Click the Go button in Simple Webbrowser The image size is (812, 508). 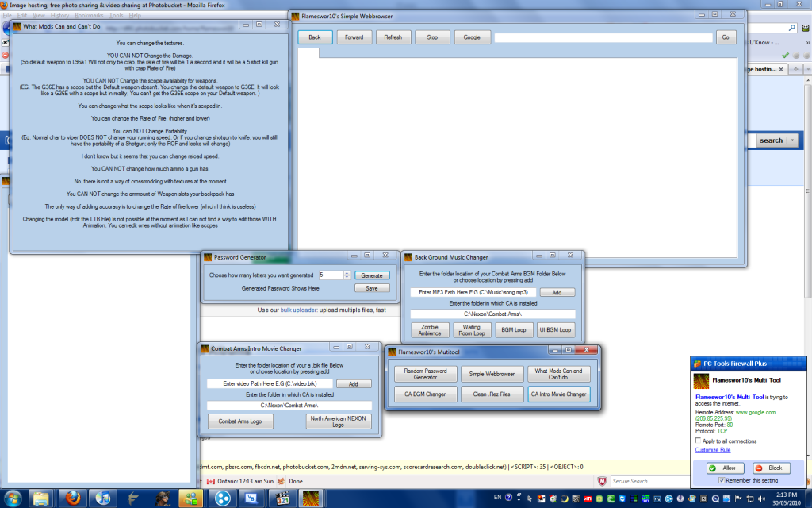pos(726,37)
